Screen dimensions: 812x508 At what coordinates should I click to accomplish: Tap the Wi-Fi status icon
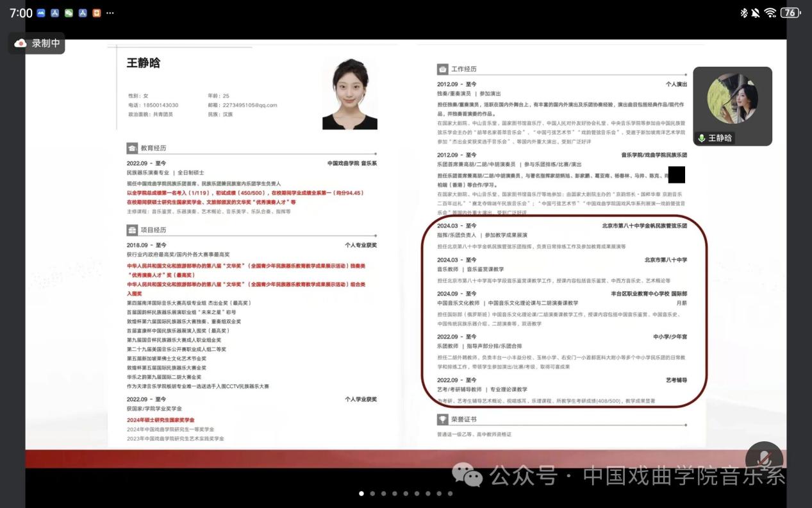tap(770, 13)
